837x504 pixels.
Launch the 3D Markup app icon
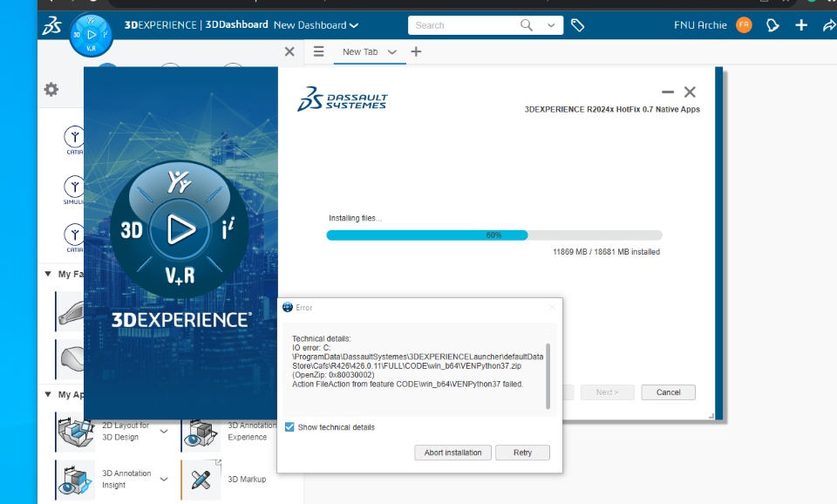click(x=201, y=479)
